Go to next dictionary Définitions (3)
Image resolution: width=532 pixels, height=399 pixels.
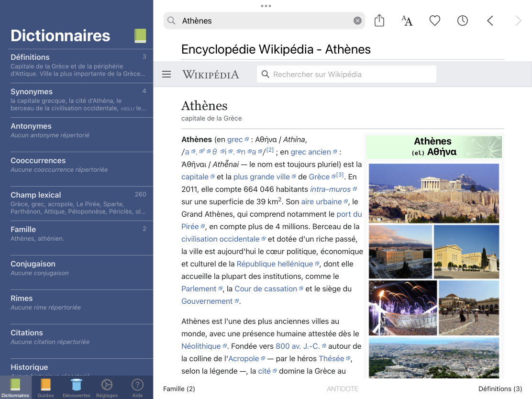(500, 389)
